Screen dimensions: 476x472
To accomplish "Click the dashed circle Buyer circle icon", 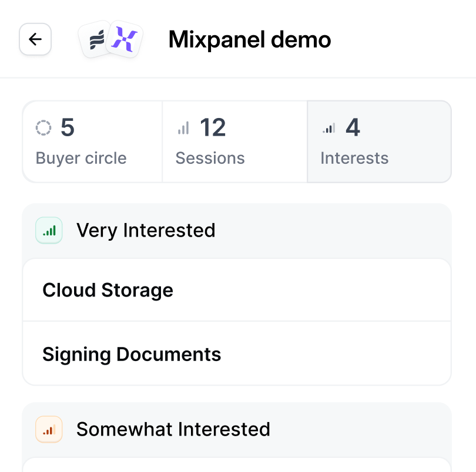I will coord(43,127).
